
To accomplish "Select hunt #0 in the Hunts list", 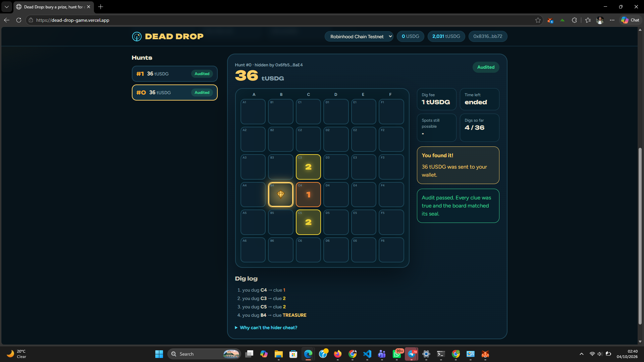I will pyautogui.click(x=174, y=93).
